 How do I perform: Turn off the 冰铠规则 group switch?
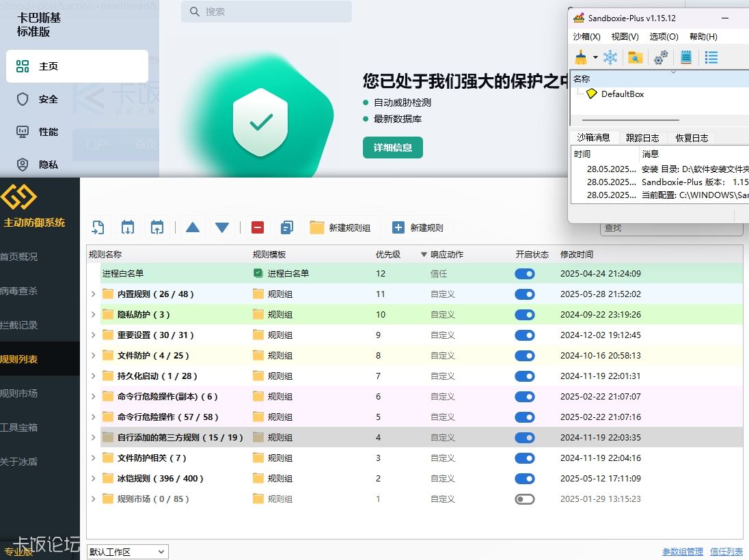(x=524, y=478)
